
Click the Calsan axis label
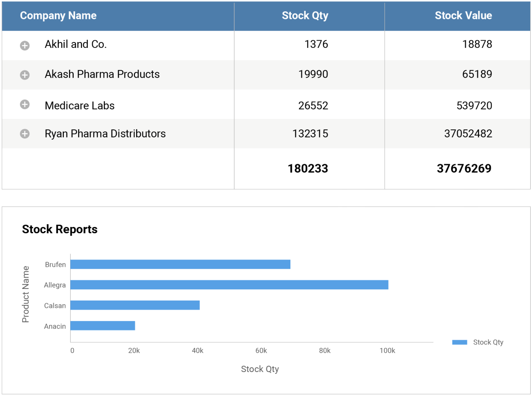[55, 306]
